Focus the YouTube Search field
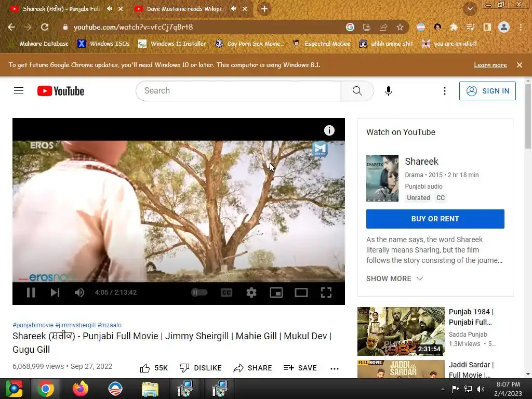Image resolution: width=532 pixels, height=399 pixels. click(x=238, y=91)
